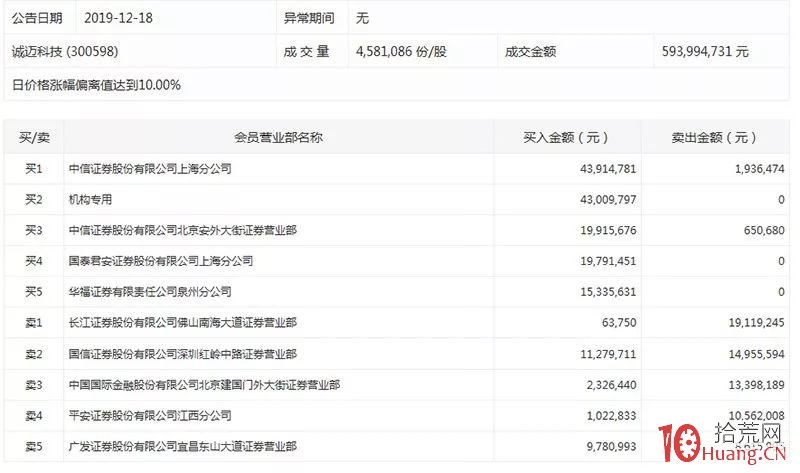Click the 卖出金额（元） column header
Screen dimensions: 800x473
pyautogui.click(x=714, y=137)
